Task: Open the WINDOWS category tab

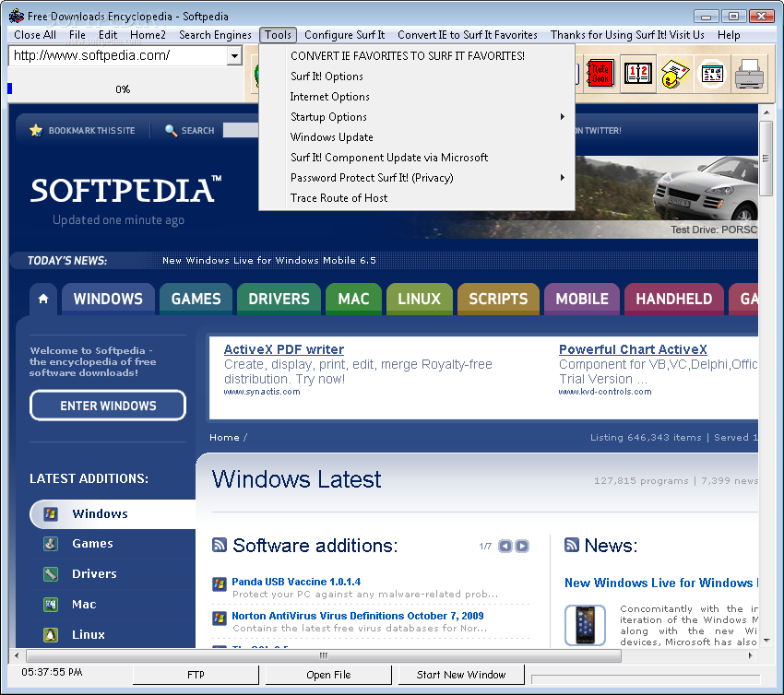Action: point(108,299)
